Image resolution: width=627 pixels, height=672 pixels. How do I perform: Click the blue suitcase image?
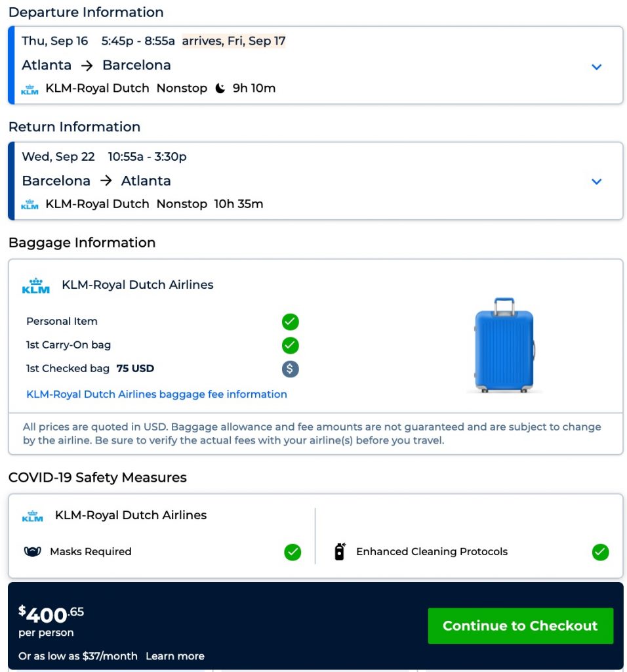click(x=504, y=345)
